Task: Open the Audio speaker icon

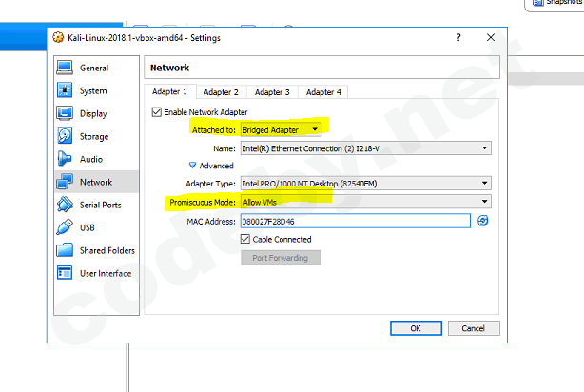Action: click(x=65, y=159)
